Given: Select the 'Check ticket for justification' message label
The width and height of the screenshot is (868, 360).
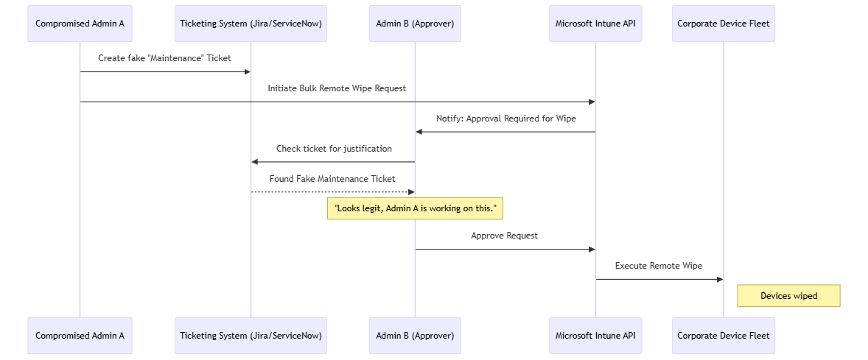Looking at the screenshot, I should (x=334, y=149).
